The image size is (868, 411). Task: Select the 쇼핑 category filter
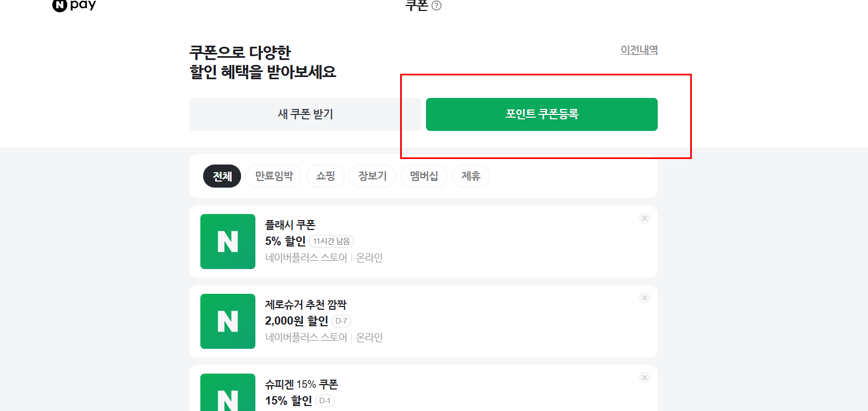(325, 176)
